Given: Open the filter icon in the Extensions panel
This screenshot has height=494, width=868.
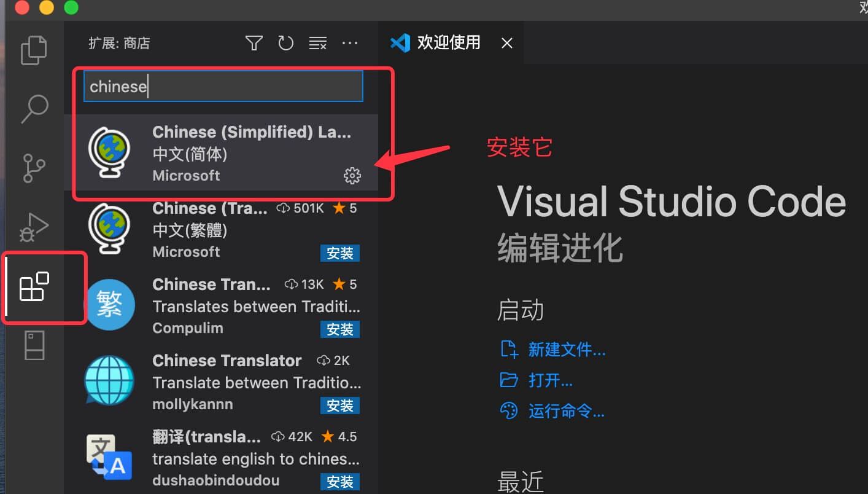Looking at the screenshot, I should [254, 43].
